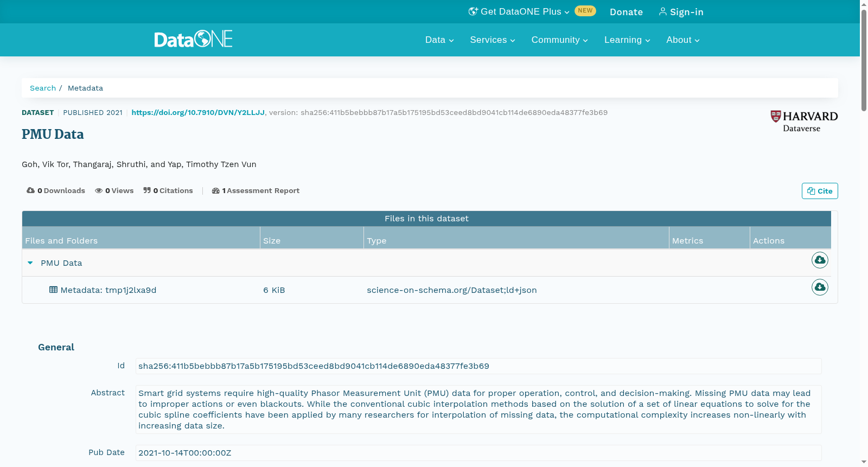Click the table icon beside Metadata tmp1j2lxa9d
This screenshot has width=868, height=467.
tap(53, 290)
